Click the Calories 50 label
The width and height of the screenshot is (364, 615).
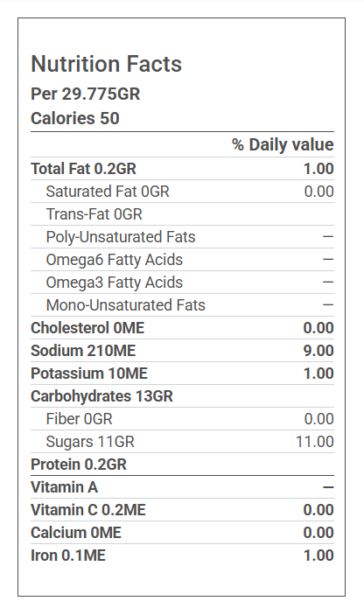[75, 118]
